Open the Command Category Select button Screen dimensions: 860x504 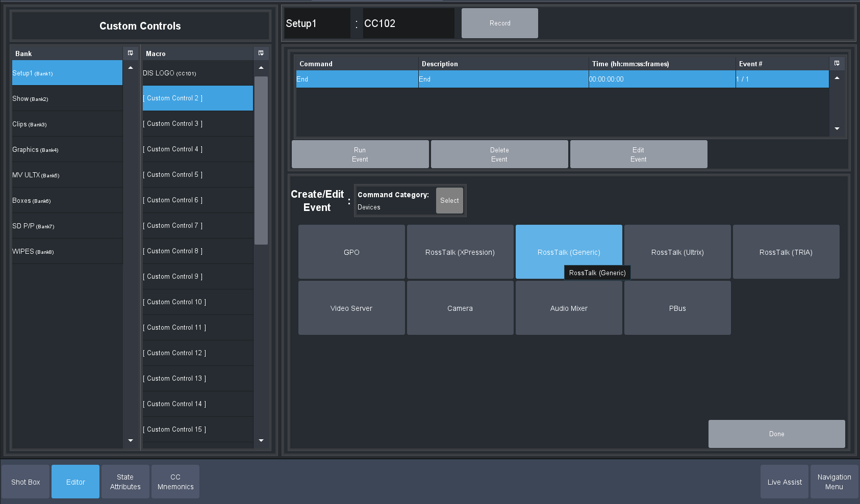pos(449,200)
